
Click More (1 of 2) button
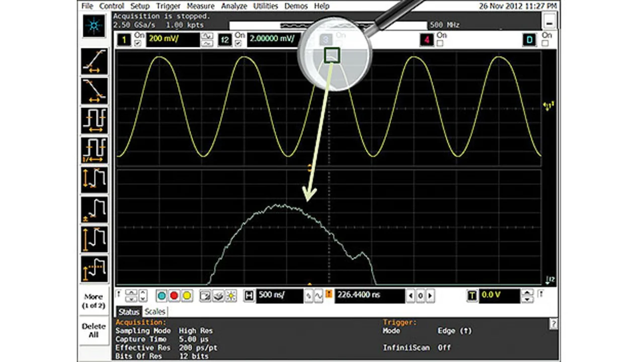click(x=94, y=301)
